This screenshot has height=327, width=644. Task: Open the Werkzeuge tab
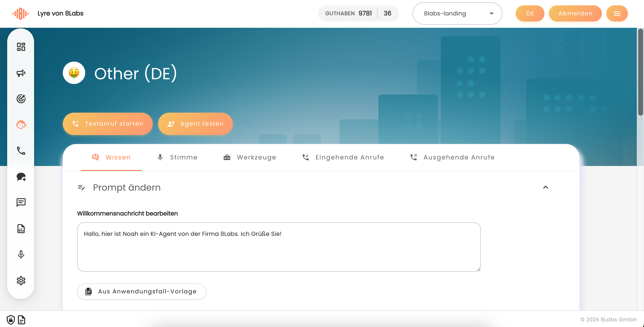(x=250, y=157)
